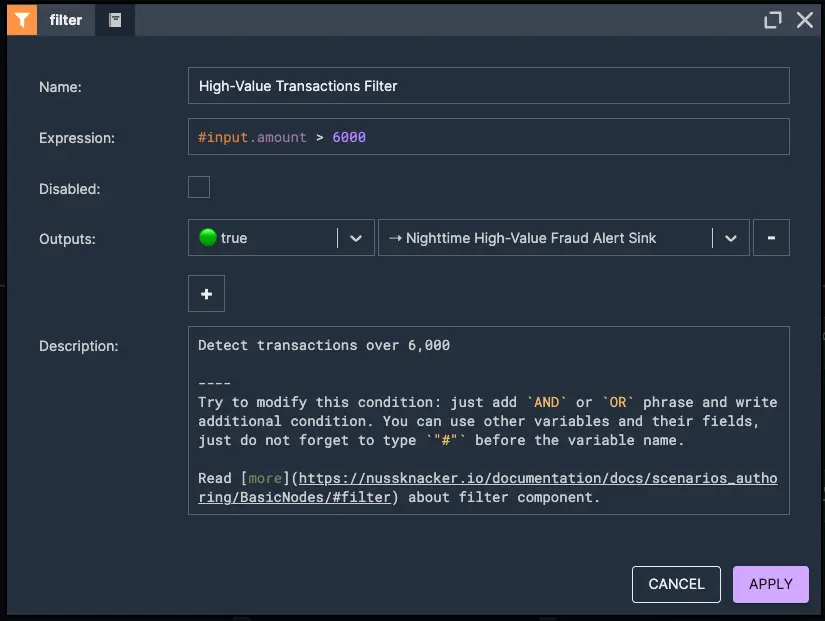The image size is (825, 621).
Task: Click inside the Description text area
Action: coord(488,420)
